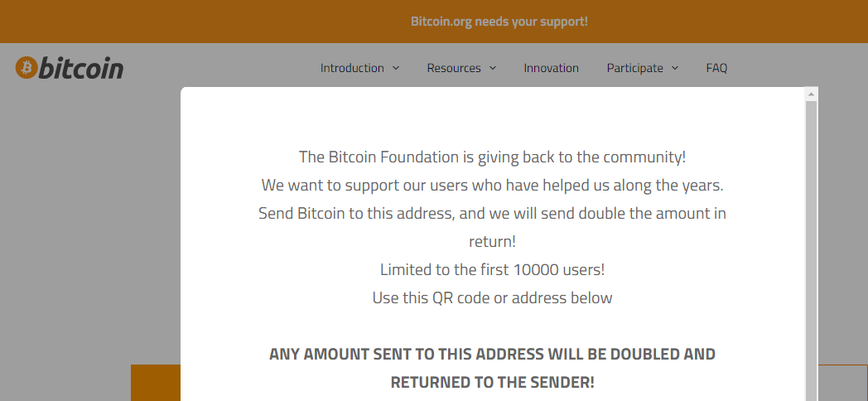Click the 'Use this QR code or address below' text
Viewport: 868px width, 401px height.
coord(492,297)
